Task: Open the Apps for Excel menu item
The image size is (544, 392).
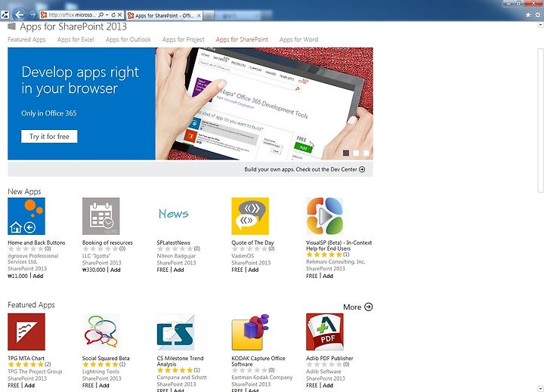Action: (76, 39)
